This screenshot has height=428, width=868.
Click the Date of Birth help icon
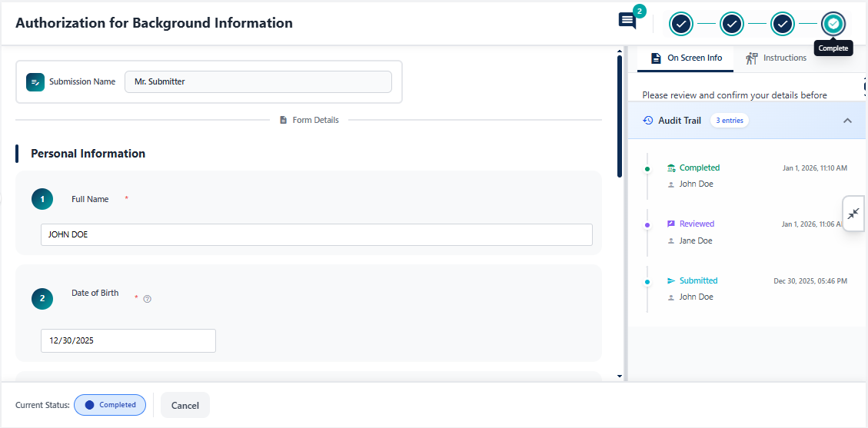pyautogui.click(x=148, y=299)
